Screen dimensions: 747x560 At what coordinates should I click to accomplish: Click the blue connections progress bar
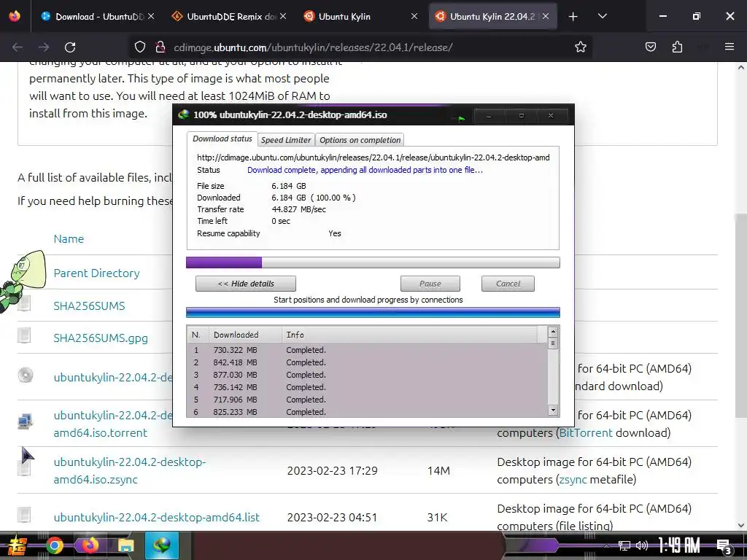coord(373,312)
